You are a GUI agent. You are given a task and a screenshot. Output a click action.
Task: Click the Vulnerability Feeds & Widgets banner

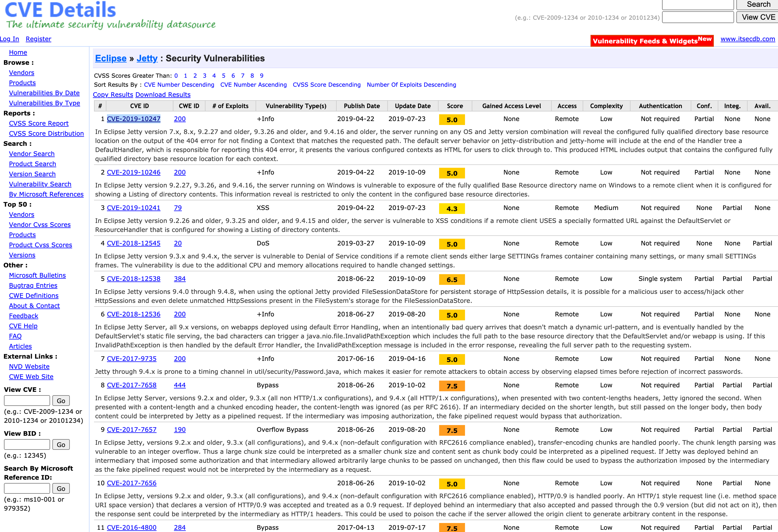click(x=652, y=41)
